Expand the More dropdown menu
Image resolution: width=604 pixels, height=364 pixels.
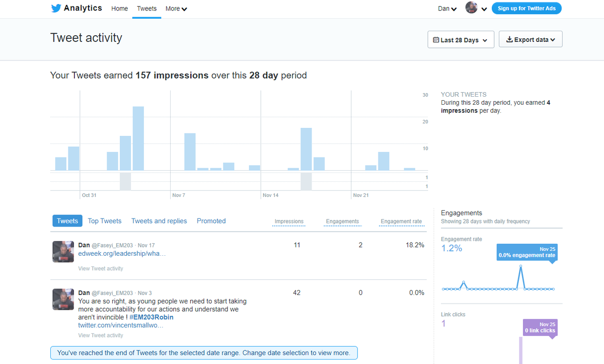tap(176, 9)
